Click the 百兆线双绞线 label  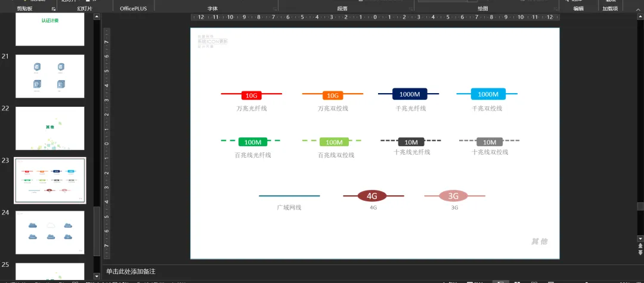(336, 155)
